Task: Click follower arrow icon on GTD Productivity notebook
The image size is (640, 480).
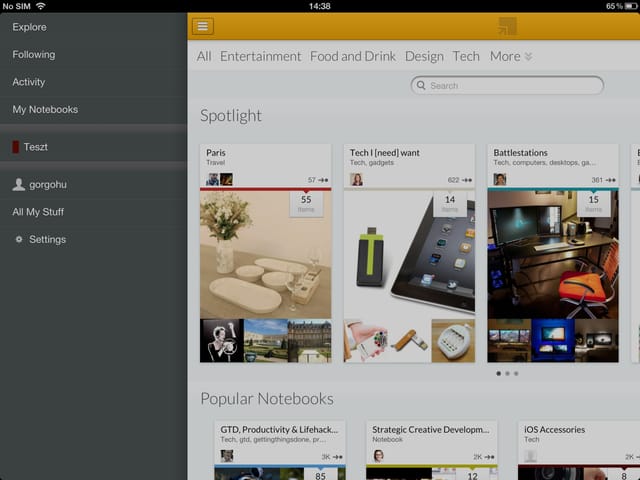Action: pos(338,457)
